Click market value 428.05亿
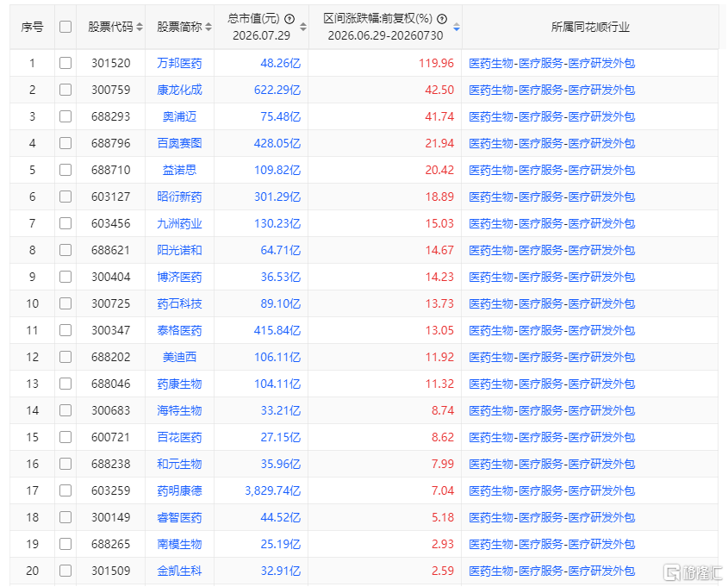The height and width of the screenshot is (587, 728). [277, 143]
